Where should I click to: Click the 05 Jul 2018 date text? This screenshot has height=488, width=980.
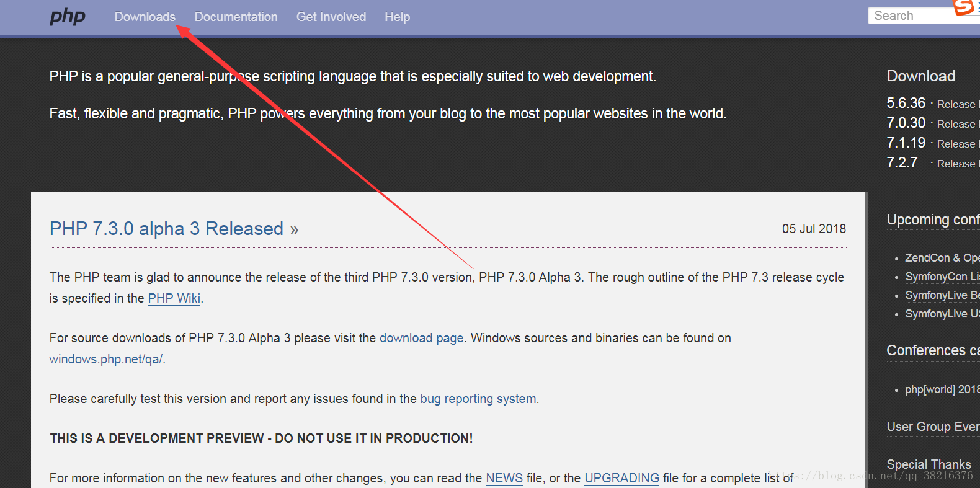[x=814, y=229]
